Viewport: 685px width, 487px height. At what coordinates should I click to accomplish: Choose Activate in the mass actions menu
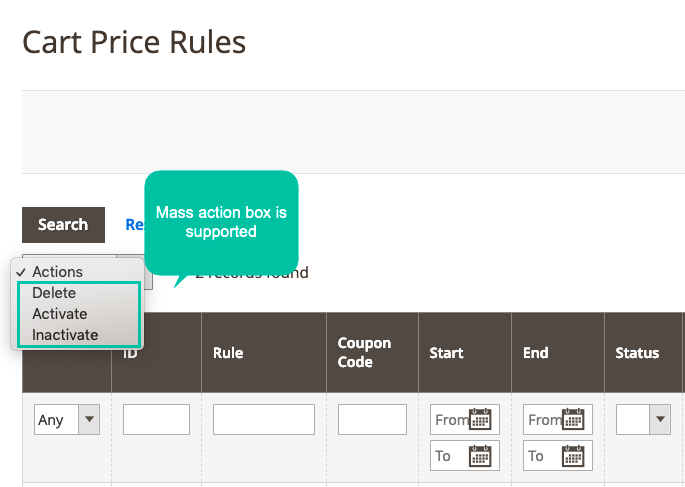click(59, 314)
